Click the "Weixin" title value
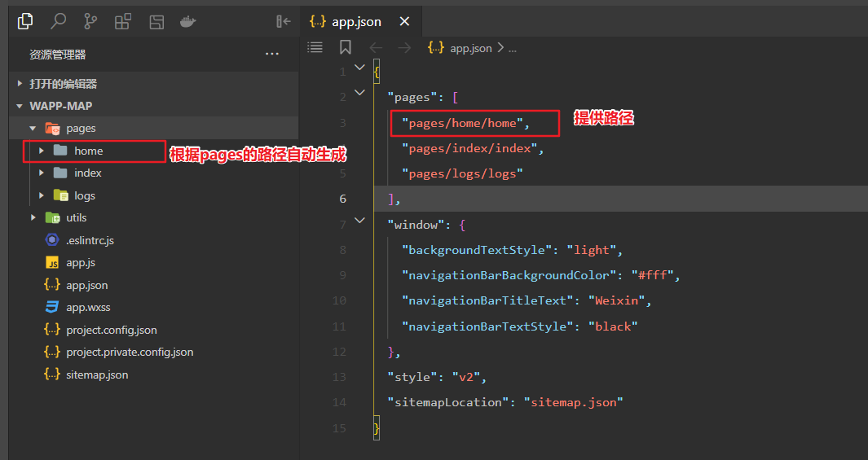Image resolution: width=868 pixels, height=460 pixels. pos(616,300)
